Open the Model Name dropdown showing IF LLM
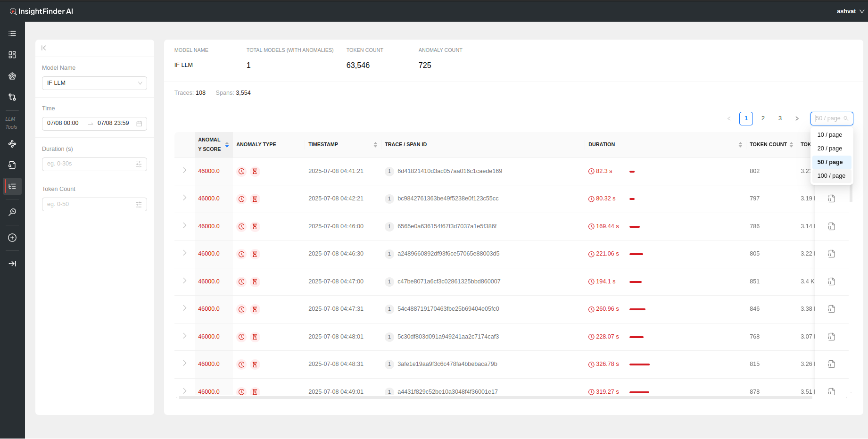The width and height of the screenshot is (868, 439). tap(94, 83)
